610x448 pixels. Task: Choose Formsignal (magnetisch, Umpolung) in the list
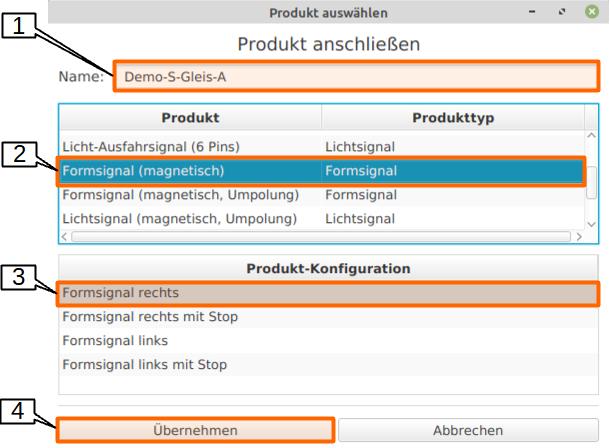190,195
